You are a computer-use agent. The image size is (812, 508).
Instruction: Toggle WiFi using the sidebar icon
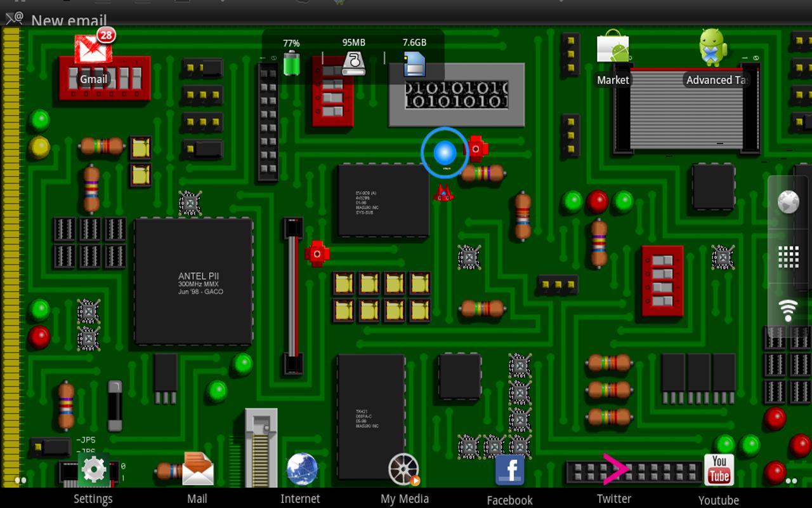pyautogui.click(x=788, y=309)
